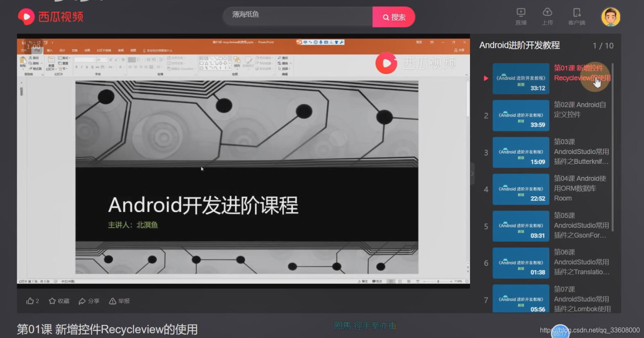The width and height of the screenshot is (644, 338).
Task: Click the PowerPoint zoom slider
Action: pos(438,281)
